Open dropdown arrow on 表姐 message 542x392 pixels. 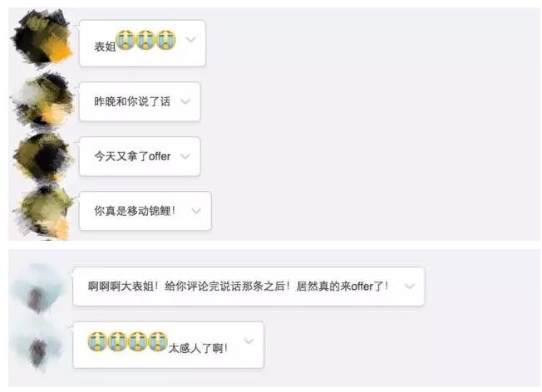[x=191, y=40]
